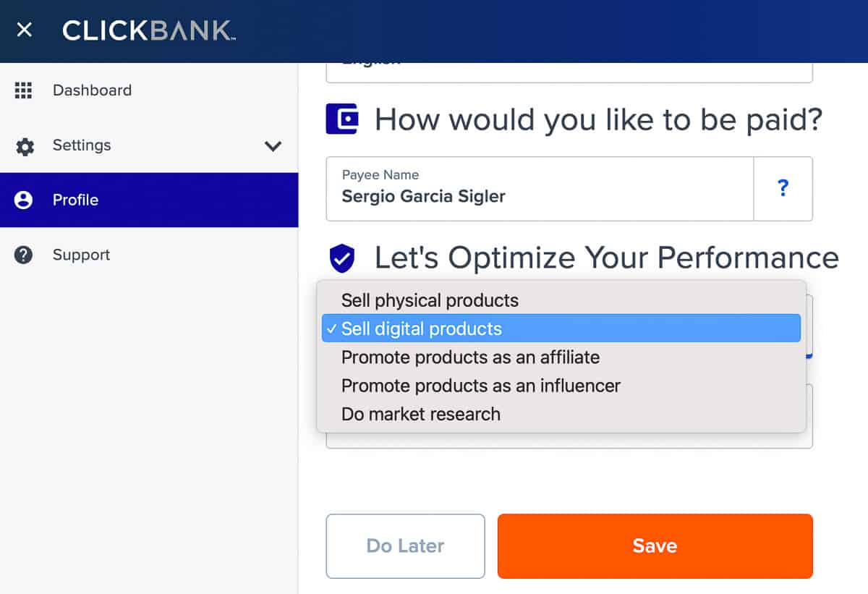
Task: Go to Support in the sidebar
Action: (81, 255)
